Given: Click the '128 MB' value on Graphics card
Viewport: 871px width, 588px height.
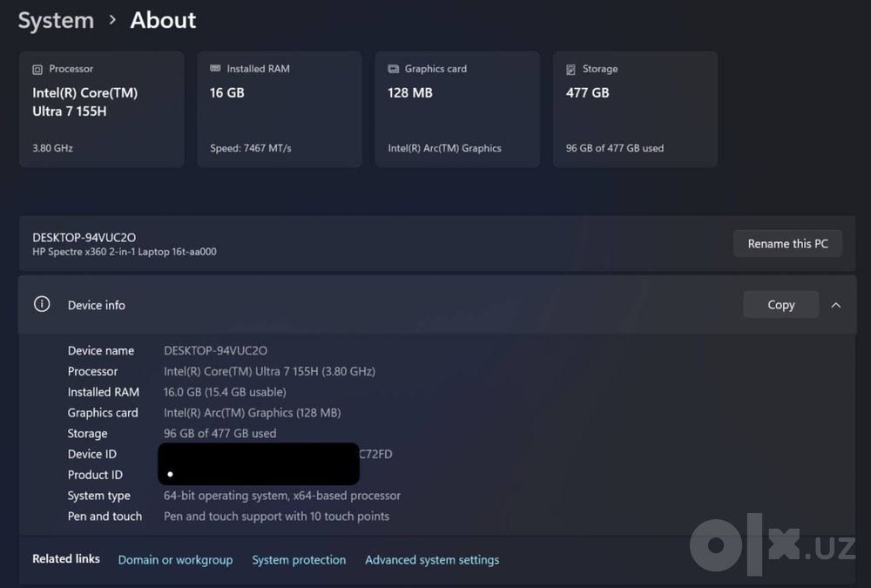Looking at the screenshot, I should pos(410,93).
